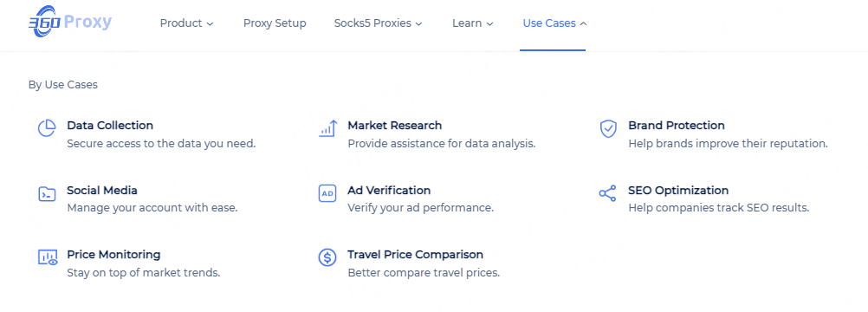Click the Ad Verification AD icon
868x312 pixels.
[327, 193]
